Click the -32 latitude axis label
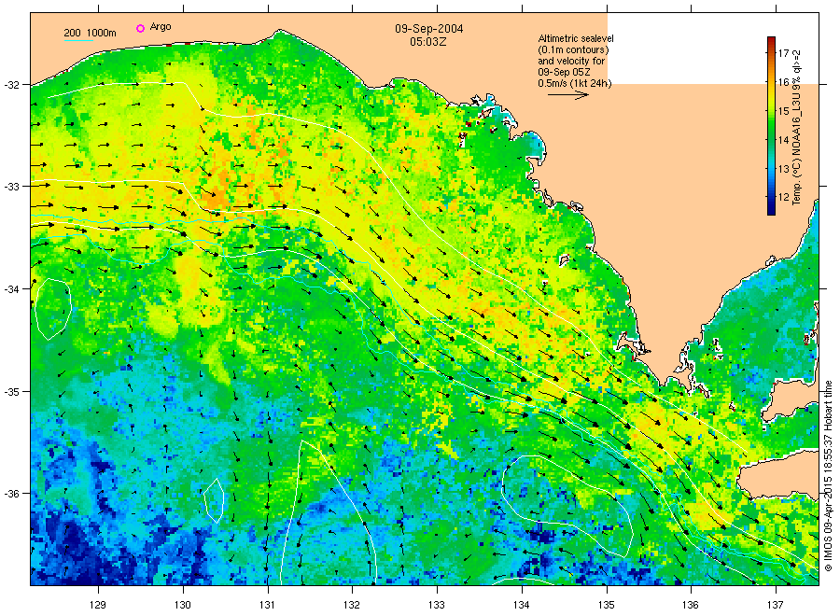Screen dimensions: 840x616 10,85
